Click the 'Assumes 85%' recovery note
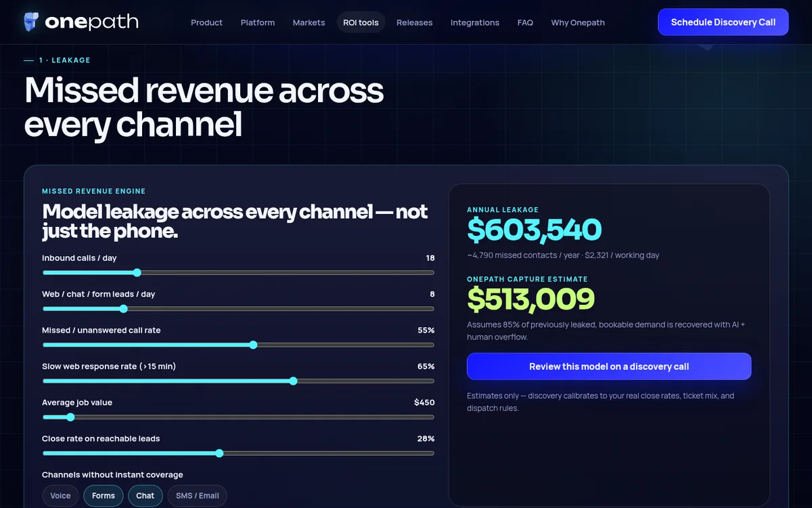This screenshot has width=812, height=508. (x=606, y=331)
